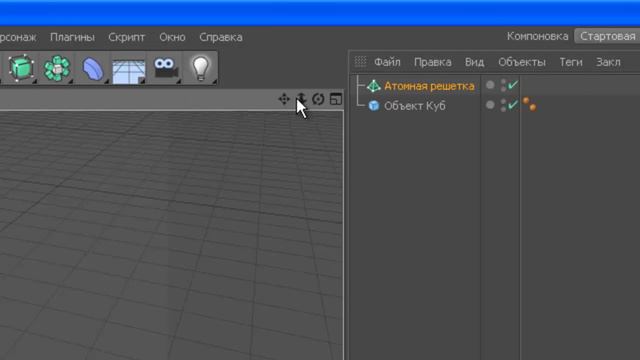Open the Вид menu in Object Manager
Screen dimensions: 640x360
click(x=474, y=62)
